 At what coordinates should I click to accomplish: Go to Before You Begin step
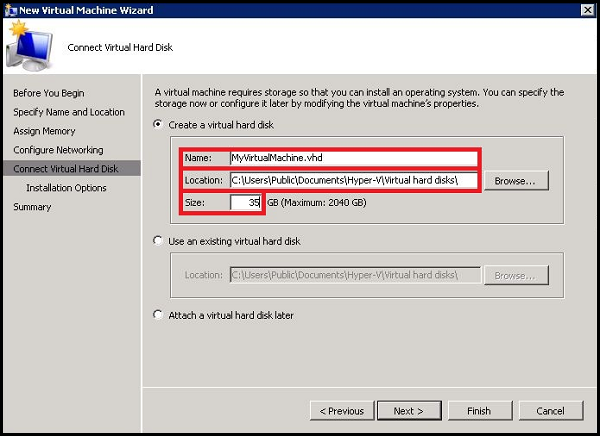coord(49,93)
